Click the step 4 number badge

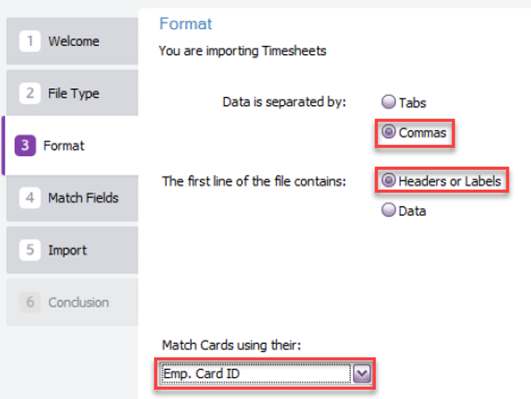point(30,197)
